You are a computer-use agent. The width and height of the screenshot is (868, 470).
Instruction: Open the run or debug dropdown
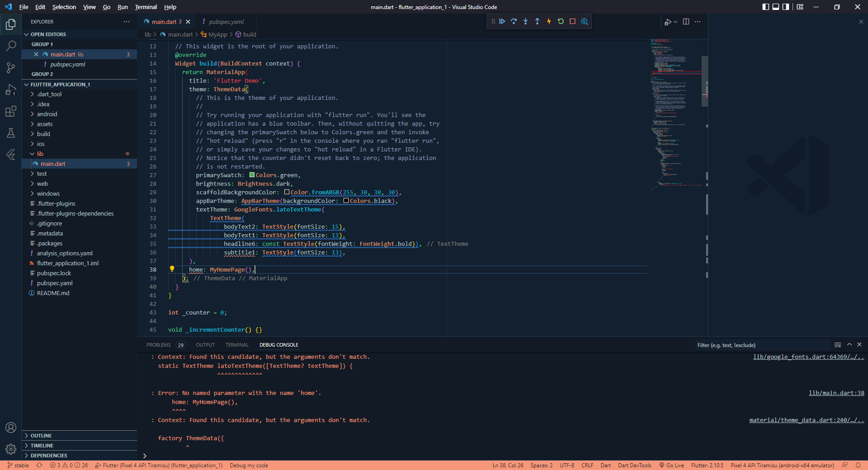(x=675, y=22)
